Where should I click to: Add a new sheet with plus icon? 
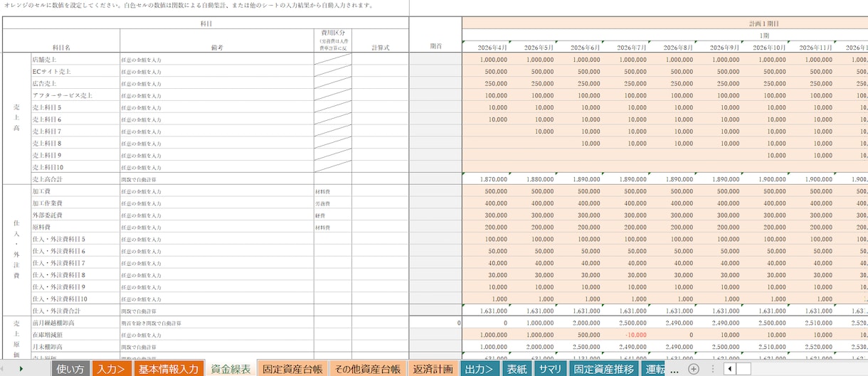point(694,369)
